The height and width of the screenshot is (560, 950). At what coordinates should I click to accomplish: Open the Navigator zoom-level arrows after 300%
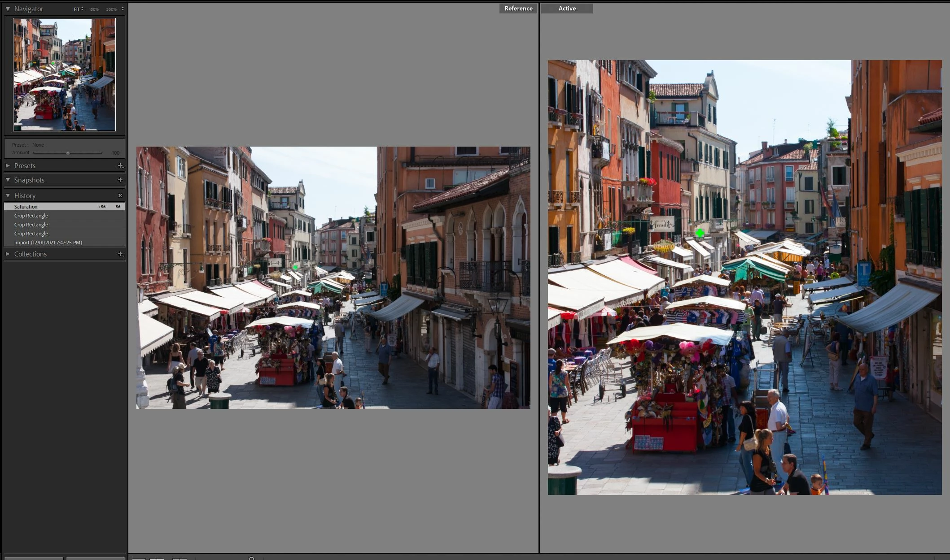pos(123,9)
